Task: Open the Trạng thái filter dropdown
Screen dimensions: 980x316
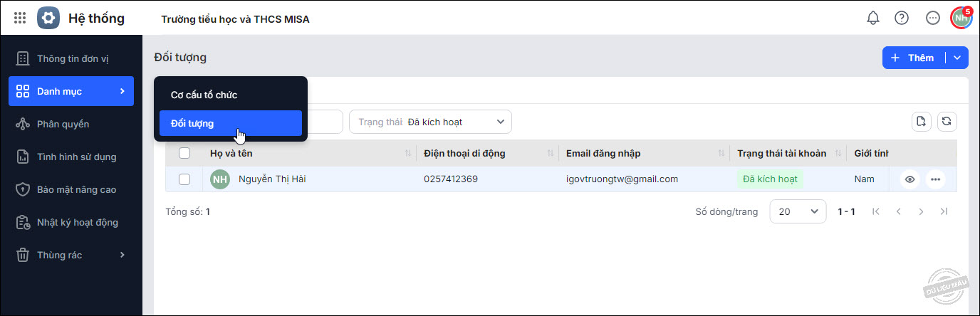Action: click(x=430, y=122)
